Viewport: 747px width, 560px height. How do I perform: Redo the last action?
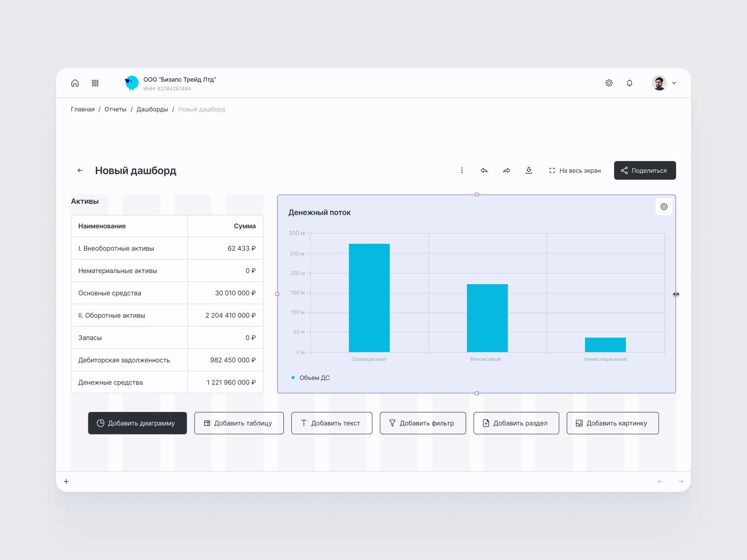coord(507,170)
